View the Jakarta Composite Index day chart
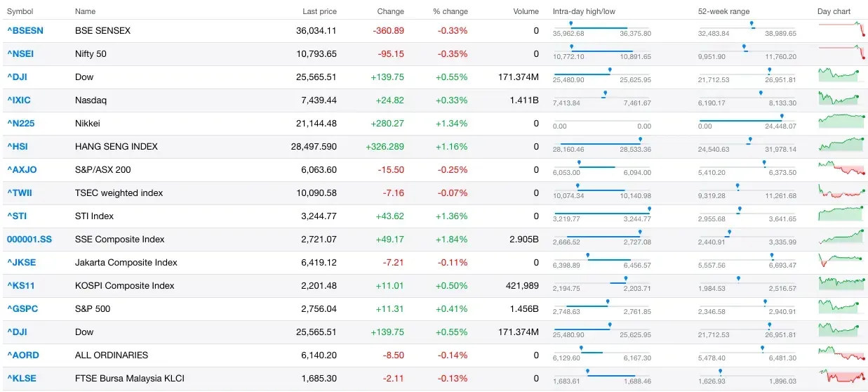This screenshot has width=868, height=392. pyautogui.click(x=841, y=261)
